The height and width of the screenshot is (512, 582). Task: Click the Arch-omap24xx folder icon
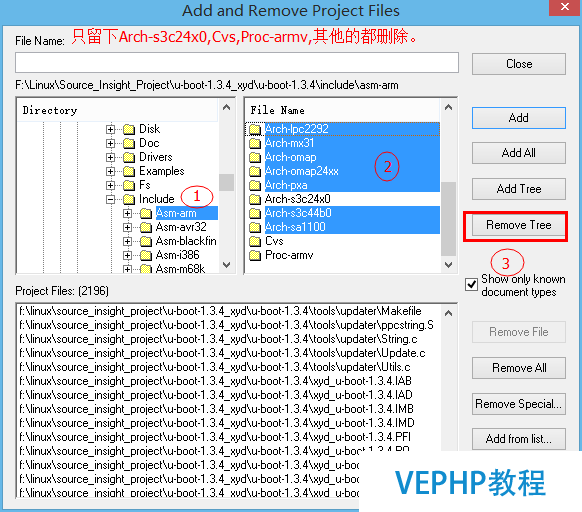pos(255,172)
